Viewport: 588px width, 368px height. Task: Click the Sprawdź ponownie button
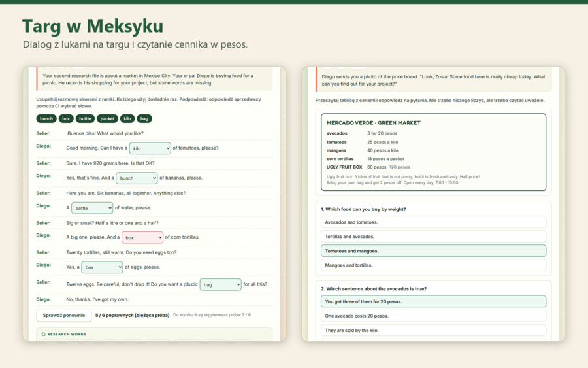tap(64, 315)
